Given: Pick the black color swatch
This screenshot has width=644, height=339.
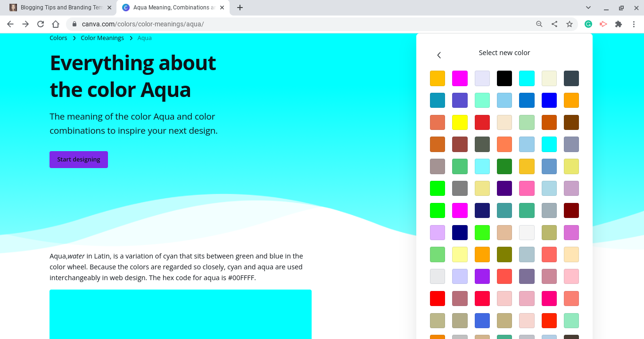Looking at the screenshot, I should [504, 78].
